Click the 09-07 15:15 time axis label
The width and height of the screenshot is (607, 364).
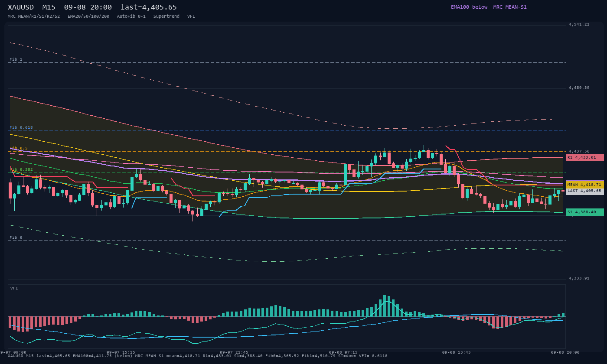coord(121,352)
